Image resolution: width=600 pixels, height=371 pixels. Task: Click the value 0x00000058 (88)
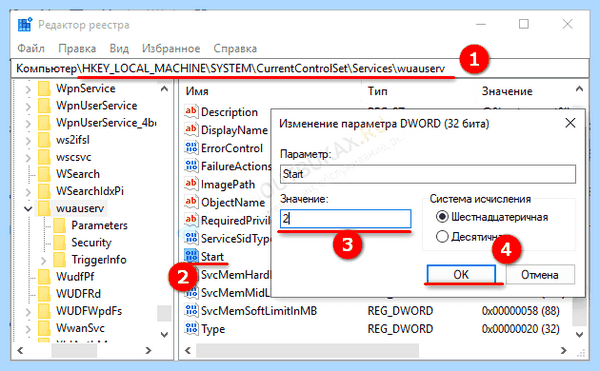[520, 311]
